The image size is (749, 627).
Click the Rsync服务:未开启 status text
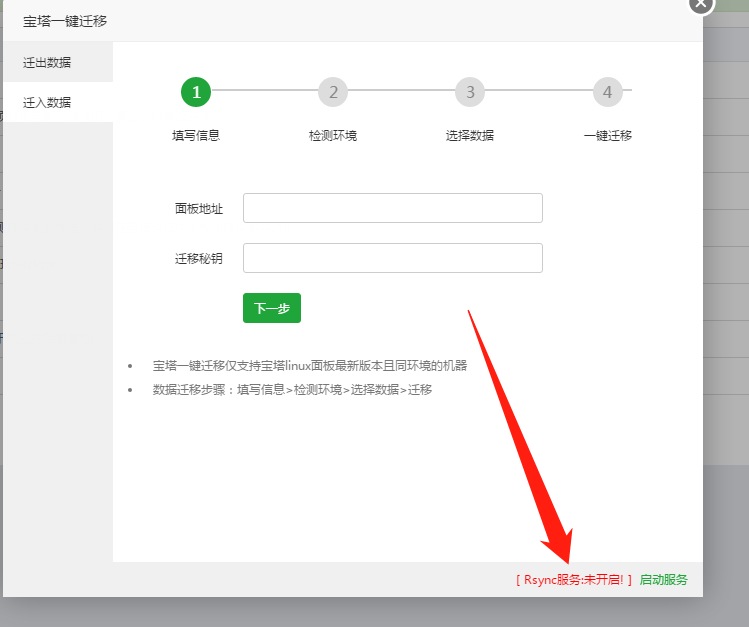574,580
